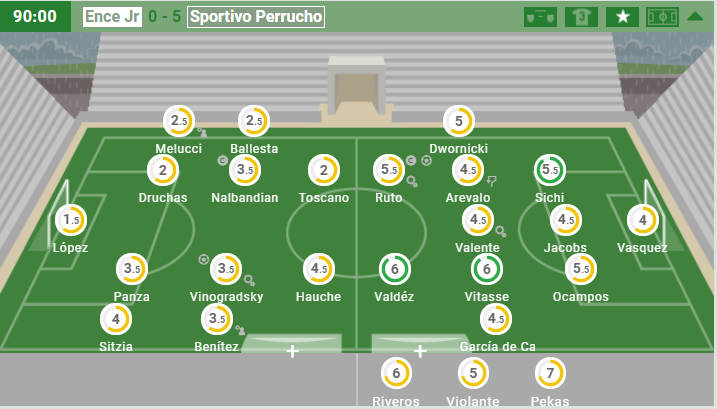Click the 90:00 match time label
The image size is (717, 409).
(x=35, y=16)
